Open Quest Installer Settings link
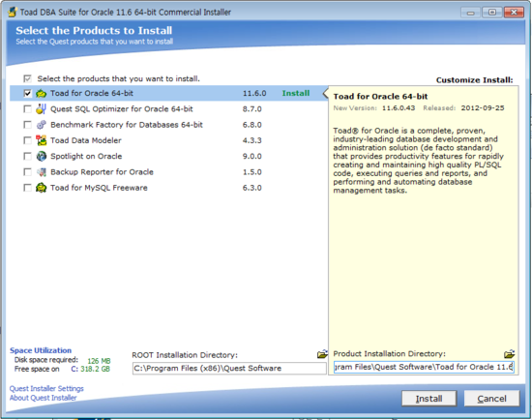Screen dimensions: 532x420 46,388
